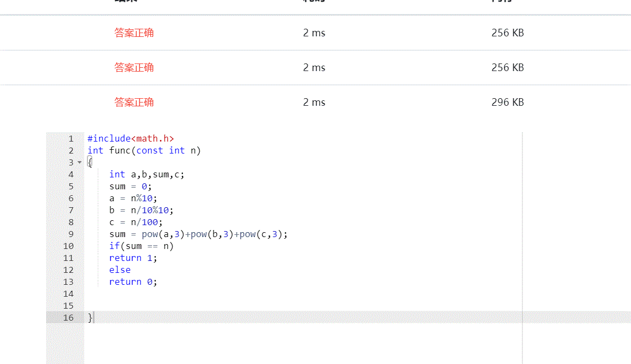Click the if(sum == n) condition
This screenshot has height=364, width=631.
tap(141, 246)
